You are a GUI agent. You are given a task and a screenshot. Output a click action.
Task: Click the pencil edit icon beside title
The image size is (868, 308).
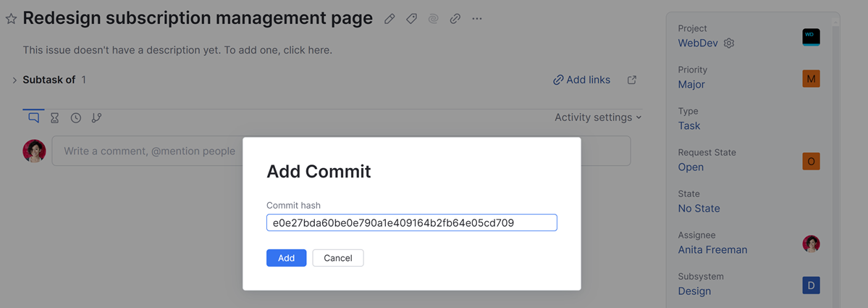[x=389, y=20]
